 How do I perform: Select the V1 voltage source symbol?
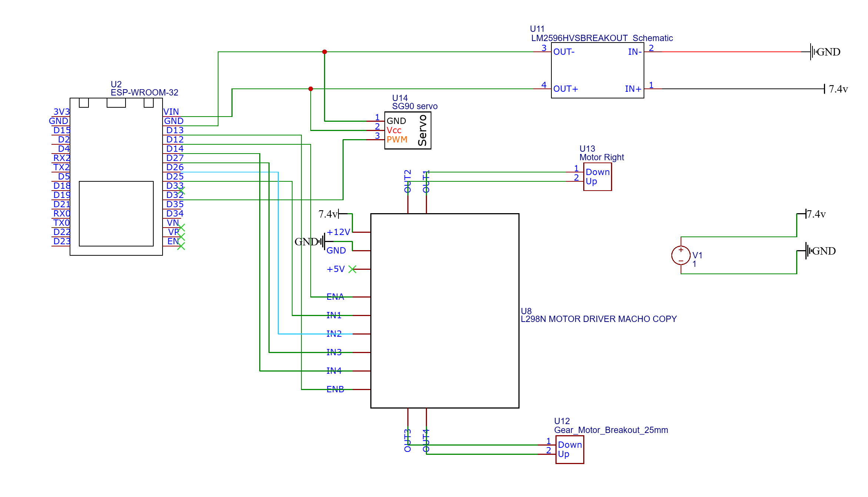(681, 255)
